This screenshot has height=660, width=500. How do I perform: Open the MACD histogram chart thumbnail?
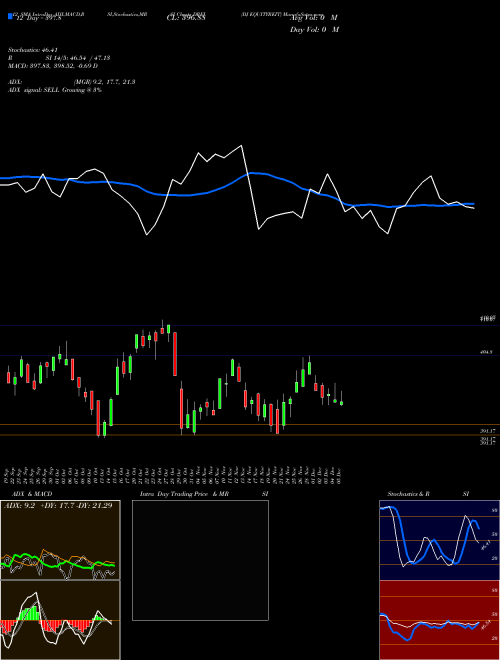[x=60, y=620]
